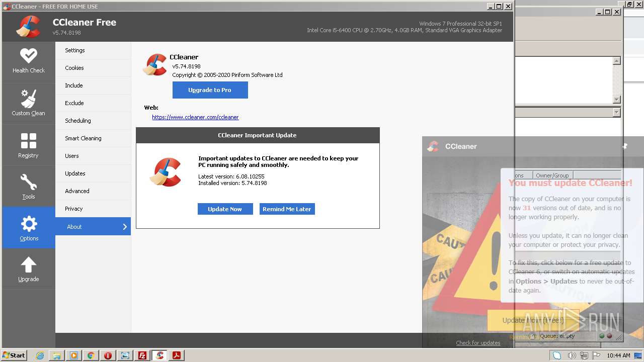Click the network tray icon
The height and width of the screenshot is (362, 644).
pyautogui.click(x=584, y=355)
